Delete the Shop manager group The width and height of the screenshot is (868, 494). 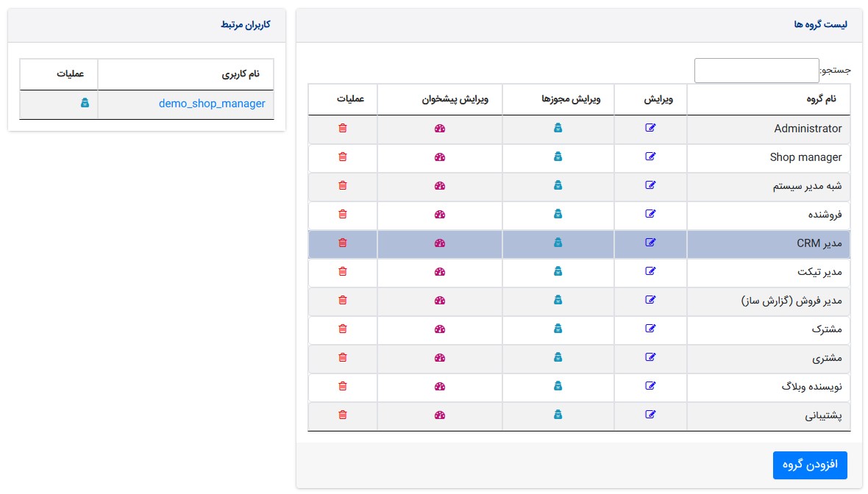tap(342, 157)
